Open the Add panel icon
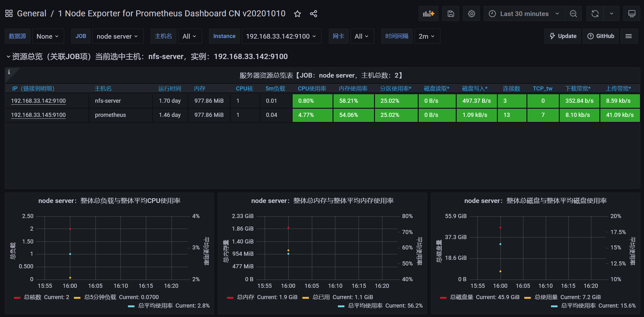This screenshot has height=317, width=644. tap(428, 14)
